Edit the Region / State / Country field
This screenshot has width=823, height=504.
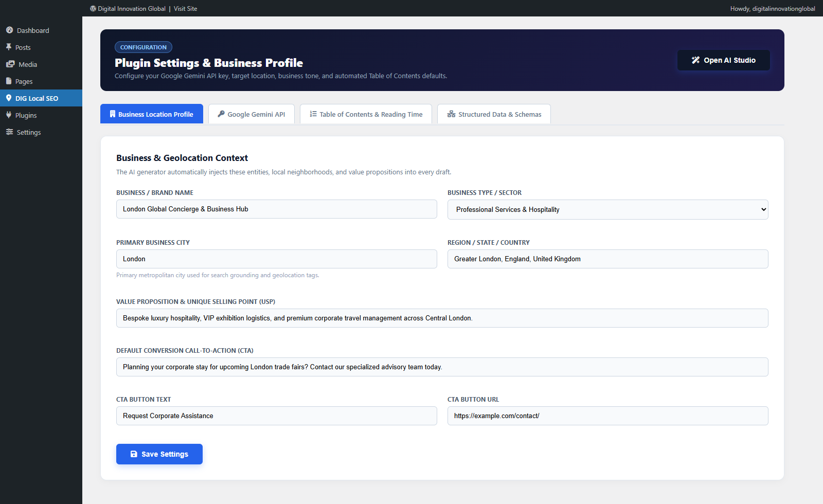coord(608,259)
